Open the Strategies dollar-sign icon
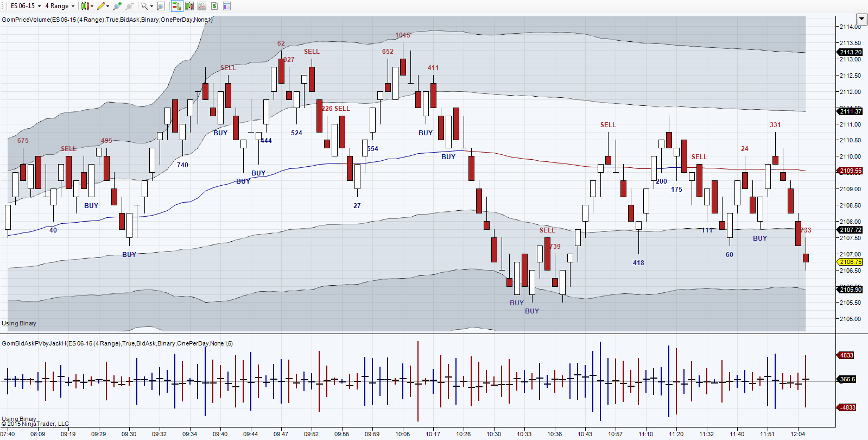 [x=214, y=6]
